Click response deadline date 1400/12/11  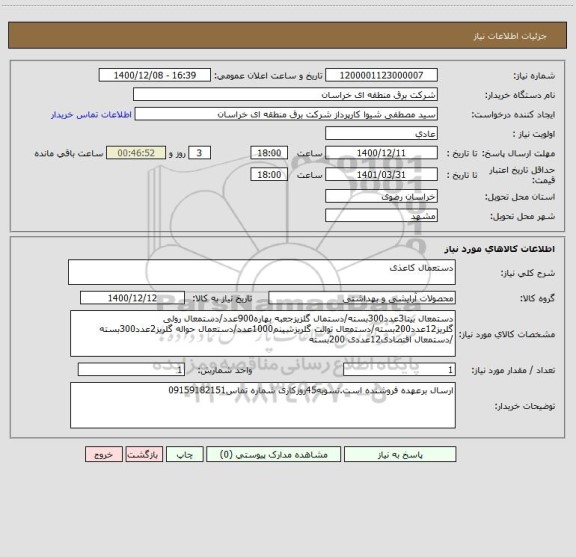point(381,153)
